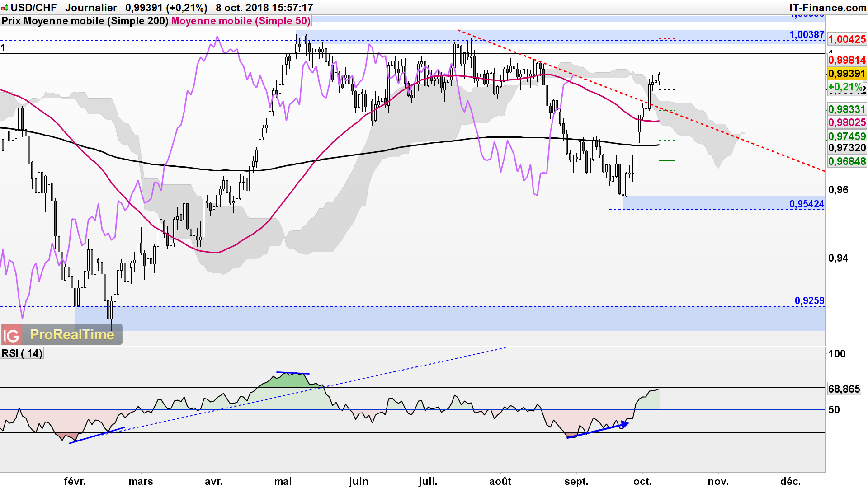This screenshot has height=488, width=868.
Task: Open the IT-Finance.com link
Action: pos(828,8)
